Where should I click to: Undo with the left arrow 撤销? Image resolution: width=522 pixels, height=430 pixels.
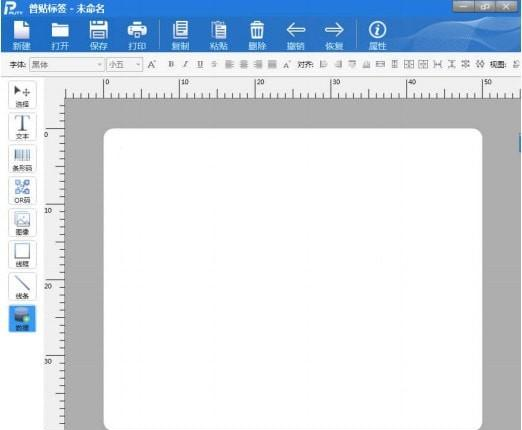click(296, 35)
